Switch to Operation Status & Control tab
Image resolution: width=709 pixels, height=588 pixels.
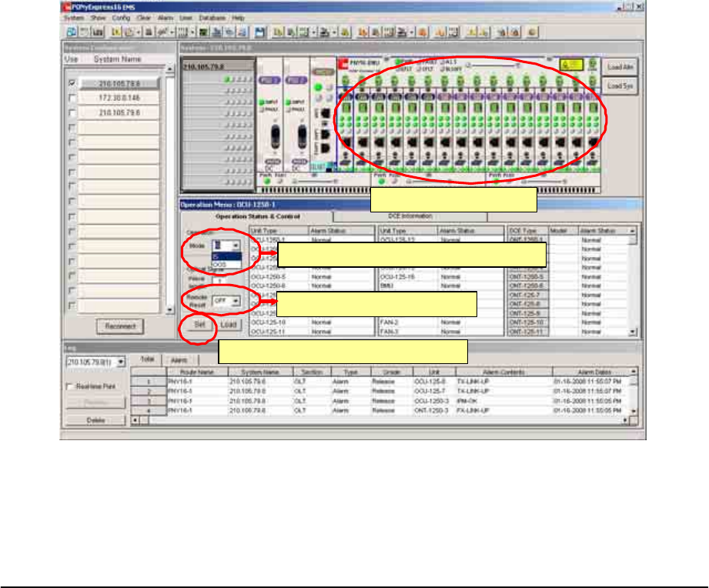pos(258,216)
